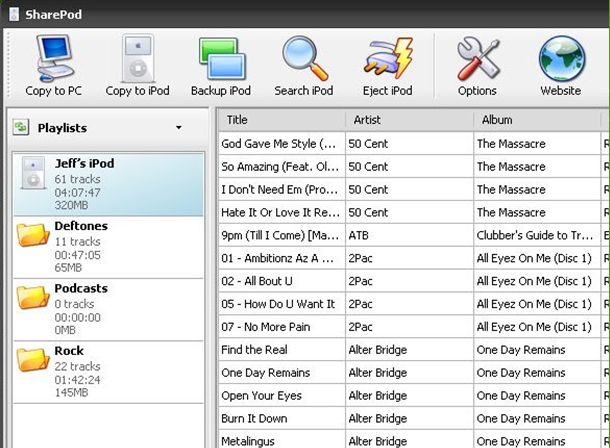Sort tracks by Album column header
This screenshot has width=610, height=448.
click(537, 120)
